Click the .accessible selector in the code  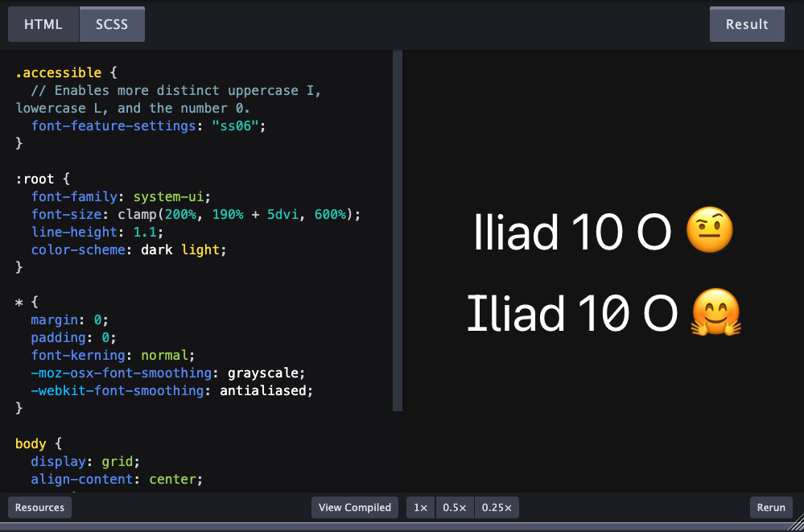click(59, 73)
